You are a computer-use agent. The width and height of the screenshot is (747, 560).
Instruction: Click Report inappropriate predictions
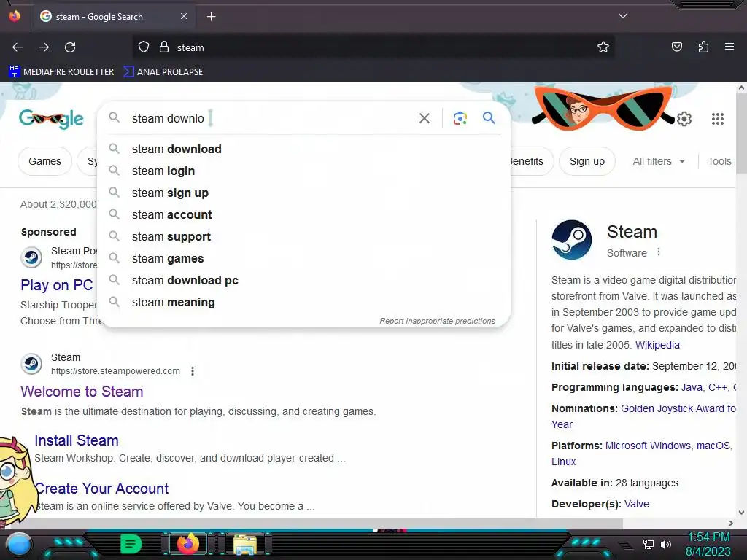(x=438, y=321)
